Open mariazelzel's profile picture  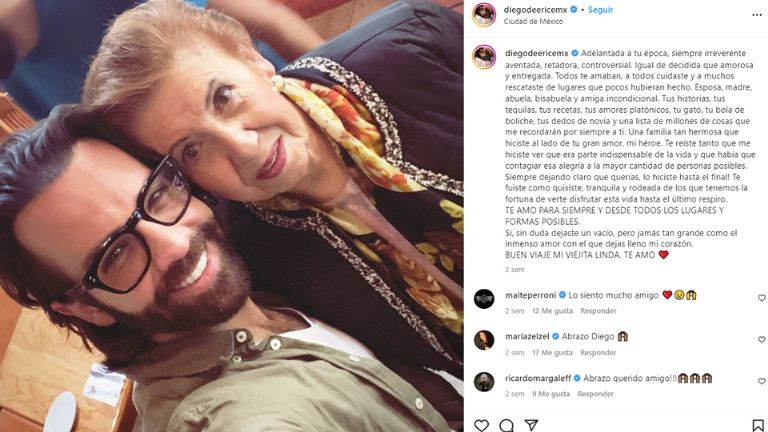click(484, 339)
